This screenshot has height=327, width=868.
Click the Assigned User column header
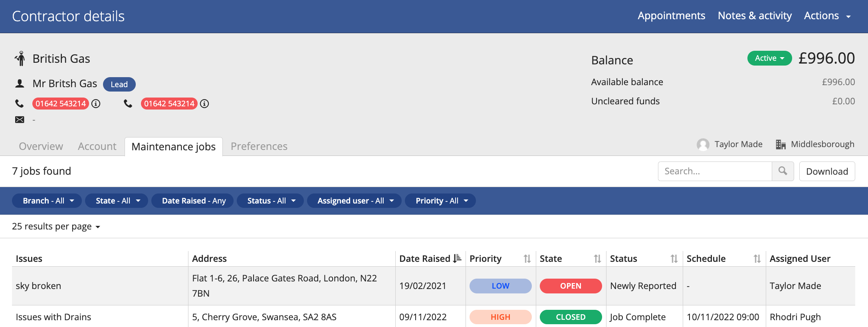click(800, 259)
